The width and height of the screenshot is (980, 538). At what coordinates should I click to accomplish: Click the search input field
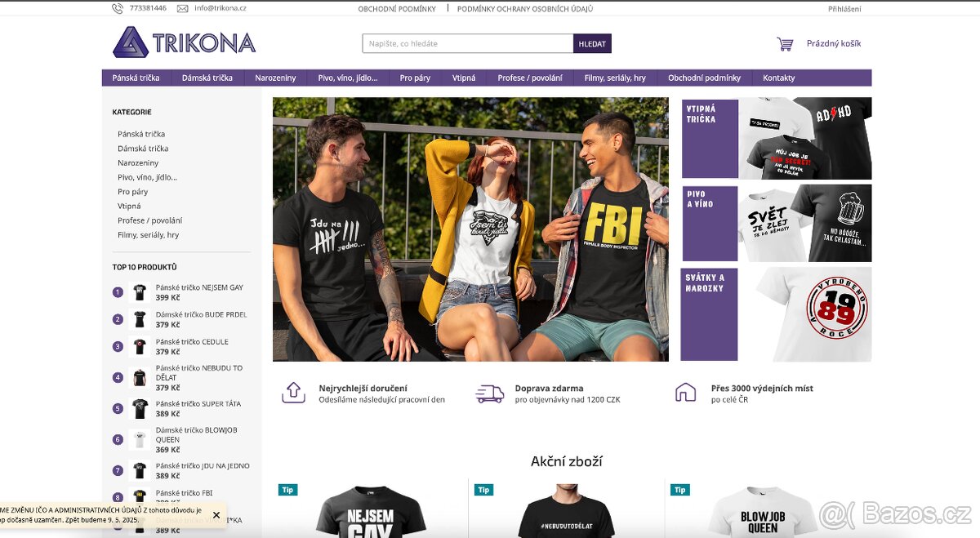[x=468, y=44]
